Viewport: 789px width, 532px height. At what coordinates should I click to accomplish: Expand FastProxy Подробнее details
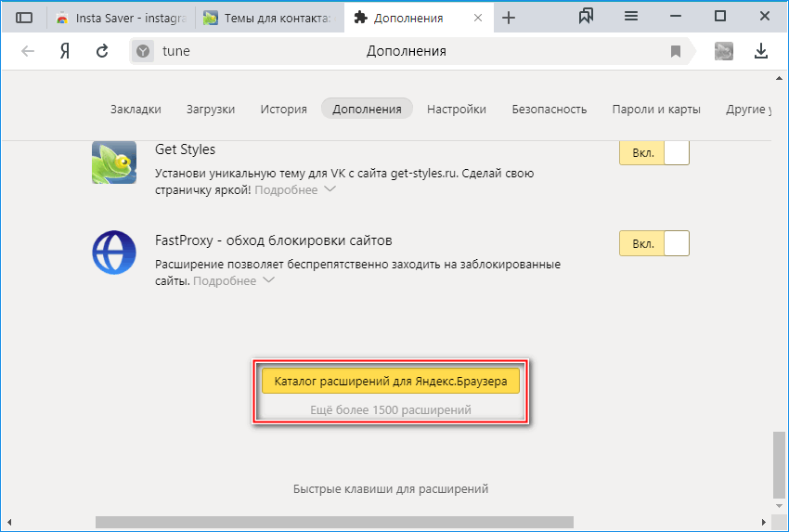pyautogui.click(x=233, y=281)
